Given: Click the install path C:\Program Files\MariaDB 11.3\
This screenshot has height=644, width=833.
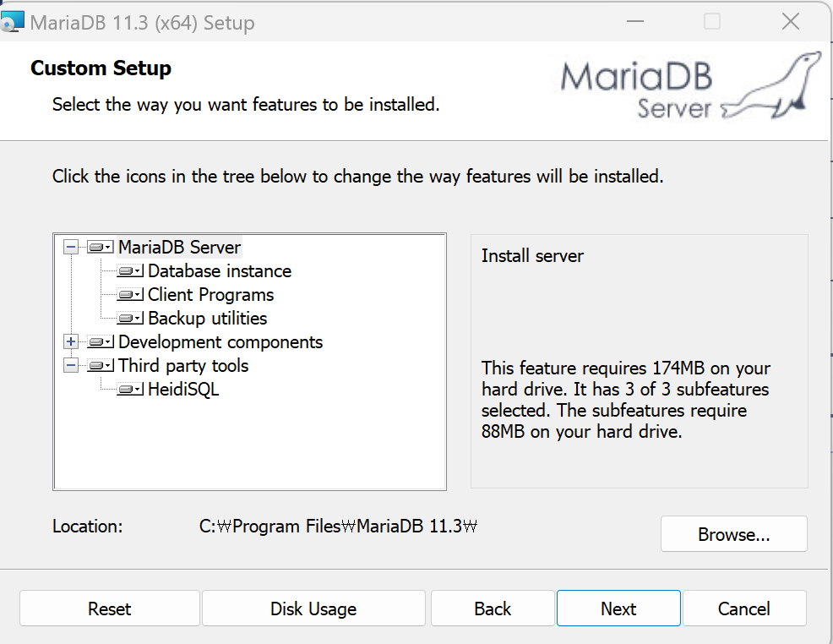Looking at the screenshot, I should [339, 526].
